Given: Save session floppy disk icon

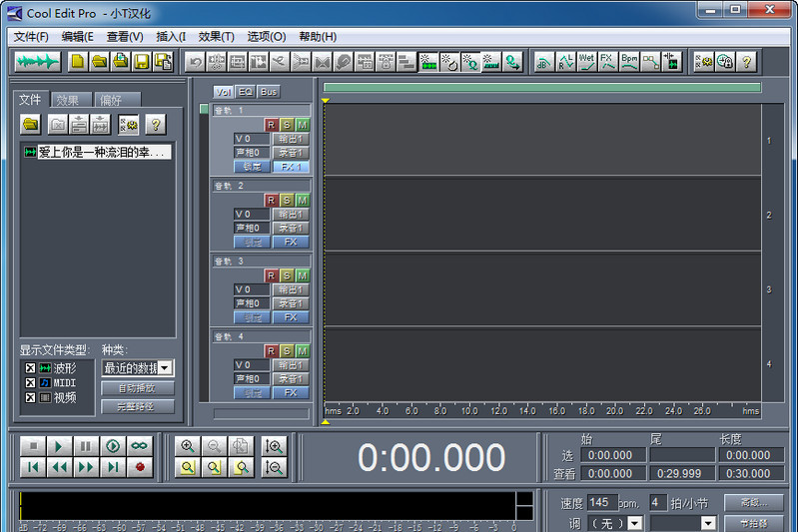Looking at the screenshot, I should (x=142, y=62).
